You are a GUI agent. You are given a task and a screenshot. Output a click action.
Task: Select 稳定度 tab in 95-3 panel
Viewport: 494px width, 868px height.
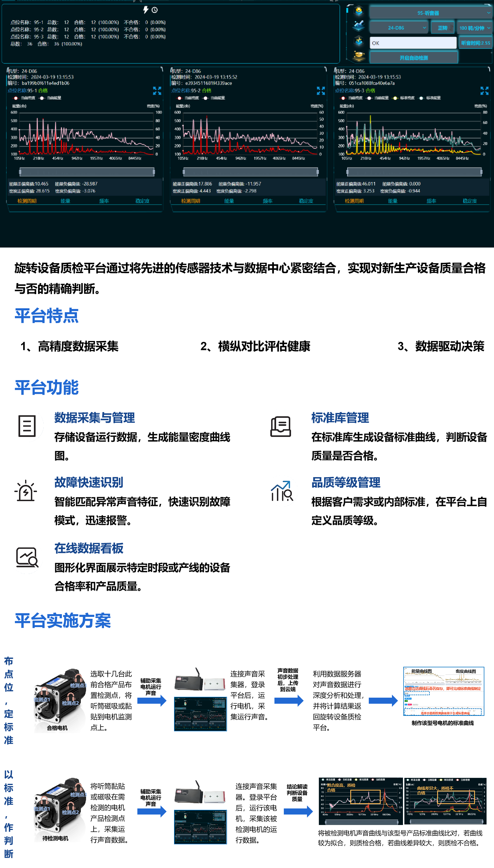tap(469, 201)
